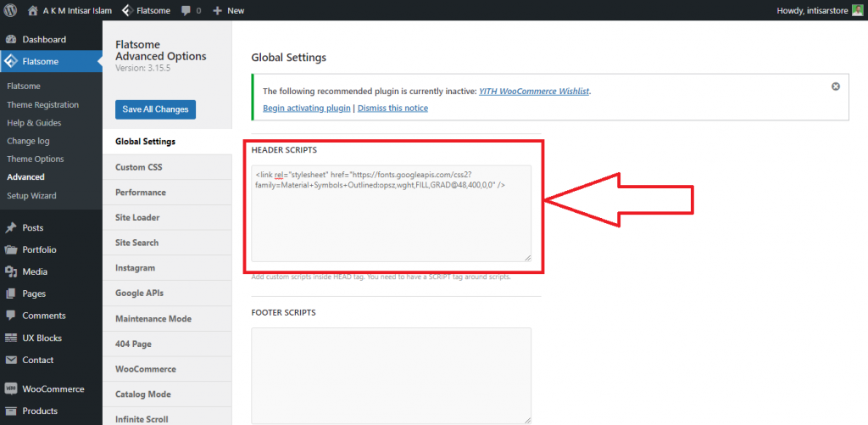Open the Flatsome submenu item
This screenshot has height=425, width=868.
pos(24,87)
